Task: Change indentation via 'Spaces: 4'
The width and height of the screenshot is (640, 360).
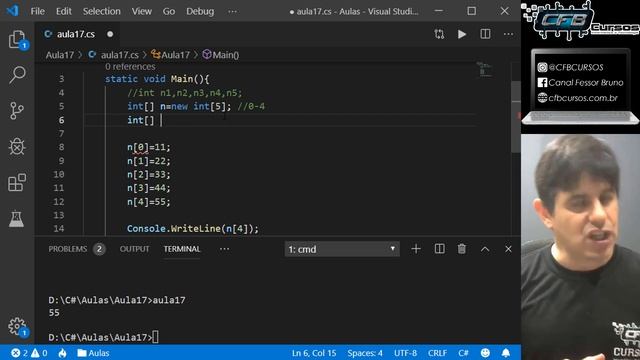Action: click(365, 353)
